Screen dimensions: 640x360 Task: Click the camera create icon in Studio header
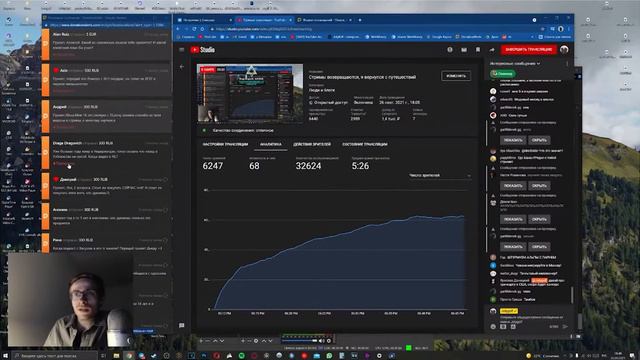[x=464, y=49]
